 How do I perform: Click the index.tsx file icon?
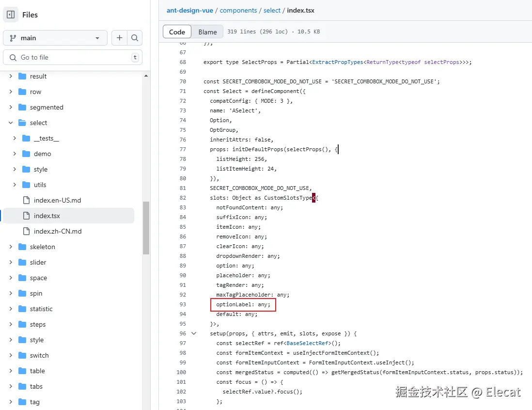(x=26, y=216)
